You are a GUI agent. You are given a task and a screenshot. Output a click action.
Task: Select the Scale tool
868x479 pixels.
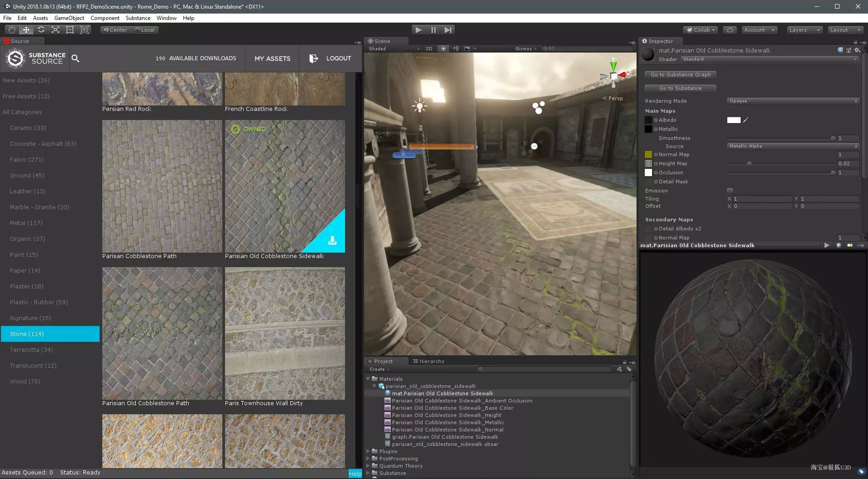[x=55, y=30]
